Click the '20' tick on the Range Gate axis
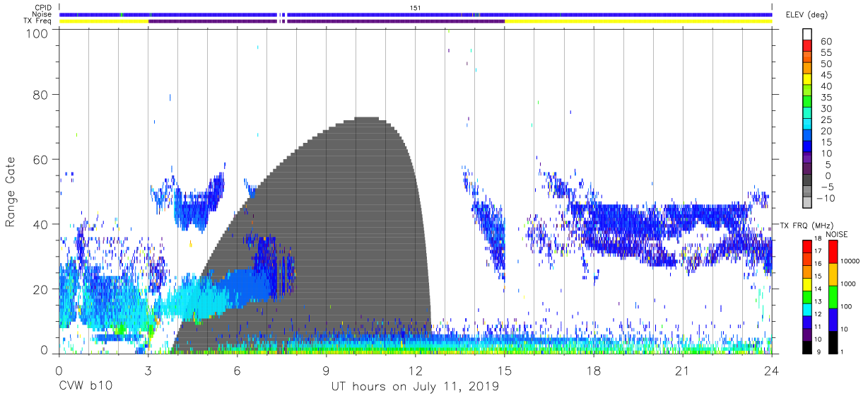The height and width of the screenshot is (401, 868). (x=42, y=289)
